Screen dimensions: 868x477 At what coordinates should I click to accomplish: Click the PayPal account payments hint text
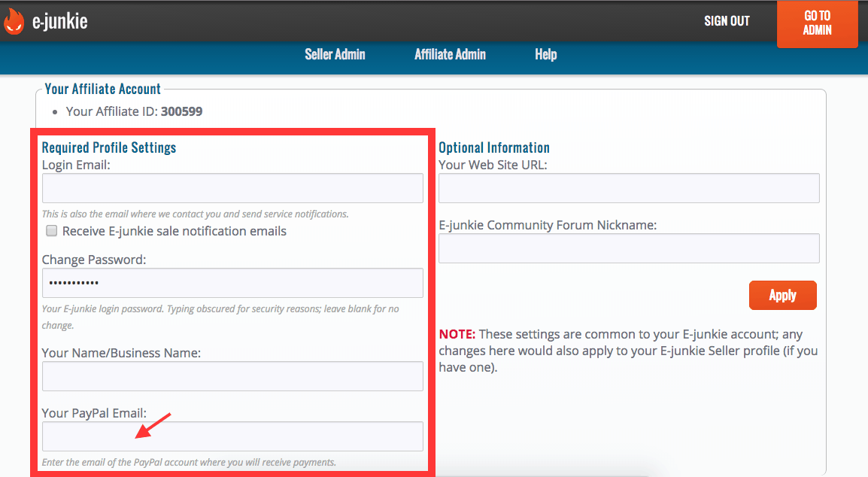[189, 462]
